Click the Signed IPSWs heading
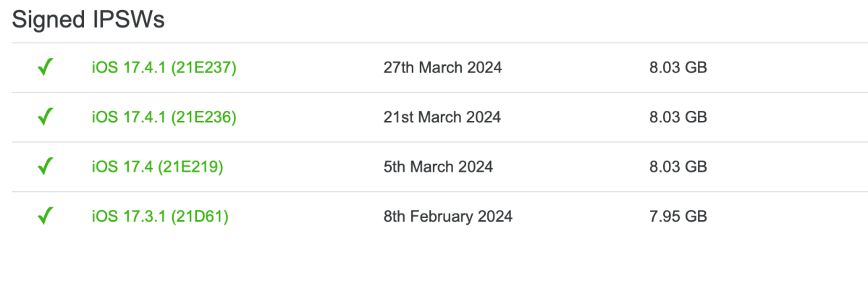868x302 pixels. point(88,20)
